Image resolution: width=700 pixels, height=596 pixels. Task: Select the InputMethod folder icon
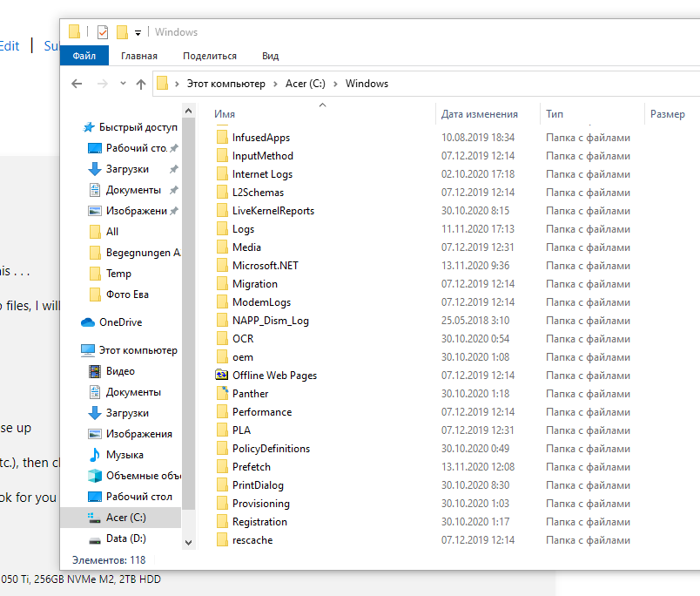tap(222, 155)
